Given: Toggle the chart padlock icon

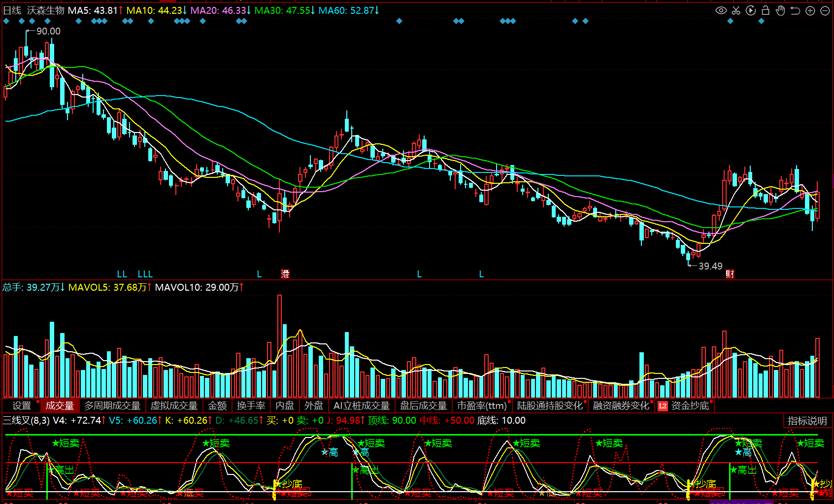Looking at the screenshot, I should [x=766, y=10].
